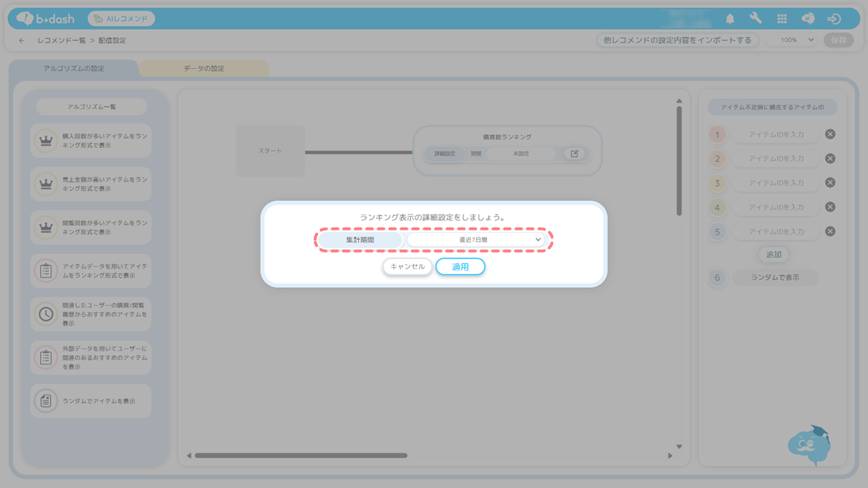Open the apps grid icon
The width and height of the screenshot is (868, 488).
(782, 19)
